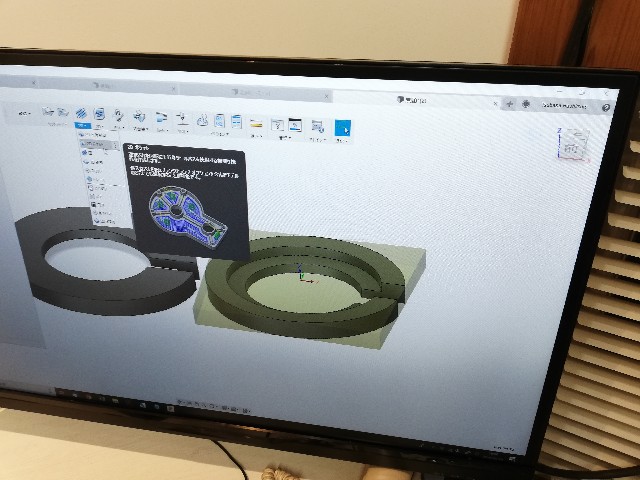The width and height of the screenshot is (640, 480).
Task: Open the Help question mark icon
Action: coord(606,107)
